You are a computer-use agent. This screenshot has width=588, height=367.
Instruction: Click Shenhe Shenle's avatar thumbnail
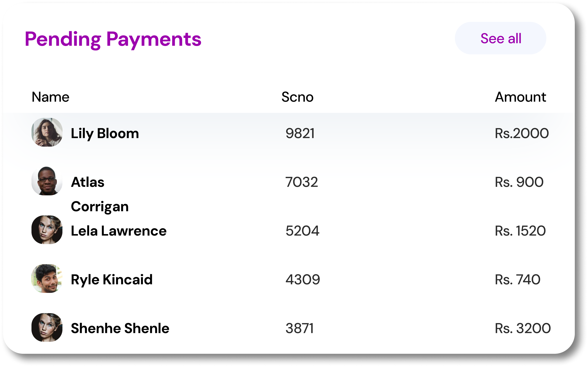pyautogui.click(x=47, y=327)
